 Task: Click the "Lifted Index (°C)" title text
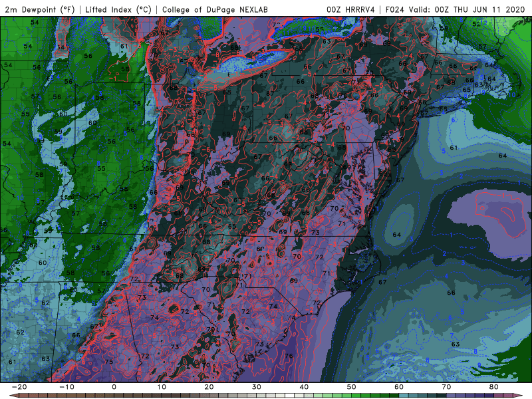(118, 9)
